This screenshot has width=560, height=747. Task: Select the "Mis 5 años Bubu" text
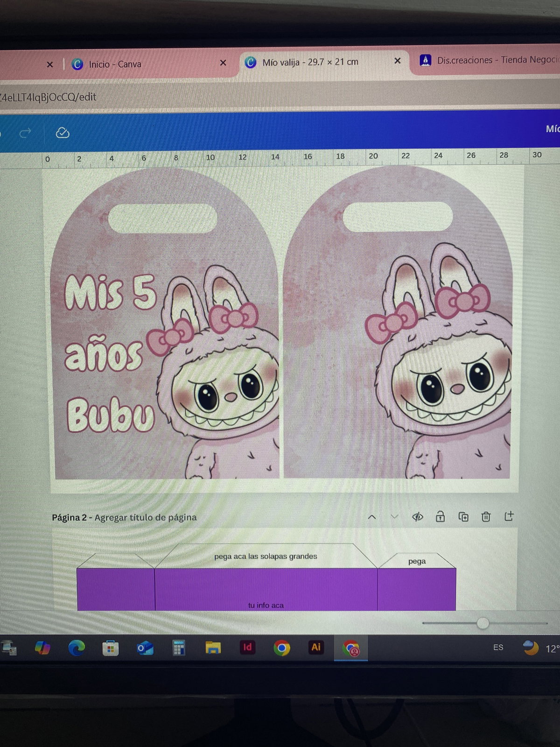(110, 355)
